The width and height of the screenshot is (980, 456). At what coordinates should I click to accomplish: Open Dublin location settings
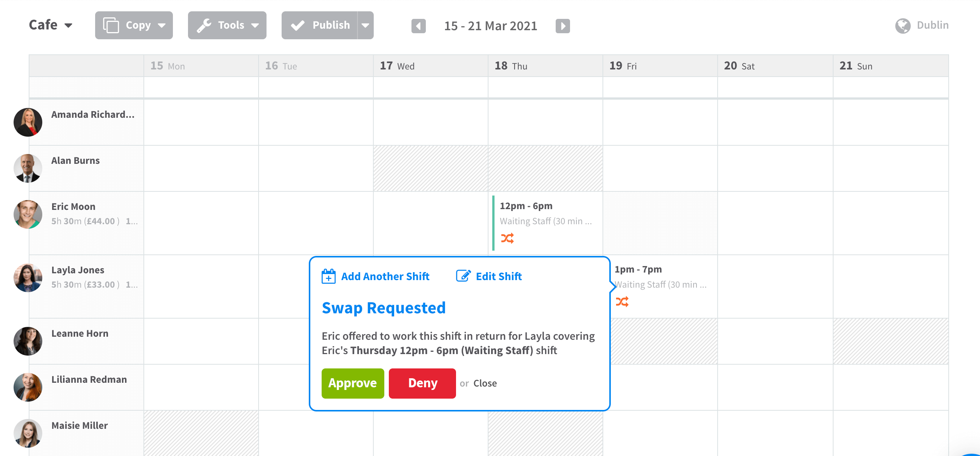click(x=933, y=25)
